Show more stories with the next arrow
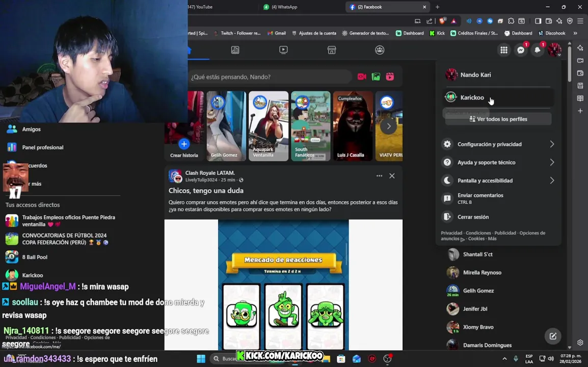 (388, 126)
